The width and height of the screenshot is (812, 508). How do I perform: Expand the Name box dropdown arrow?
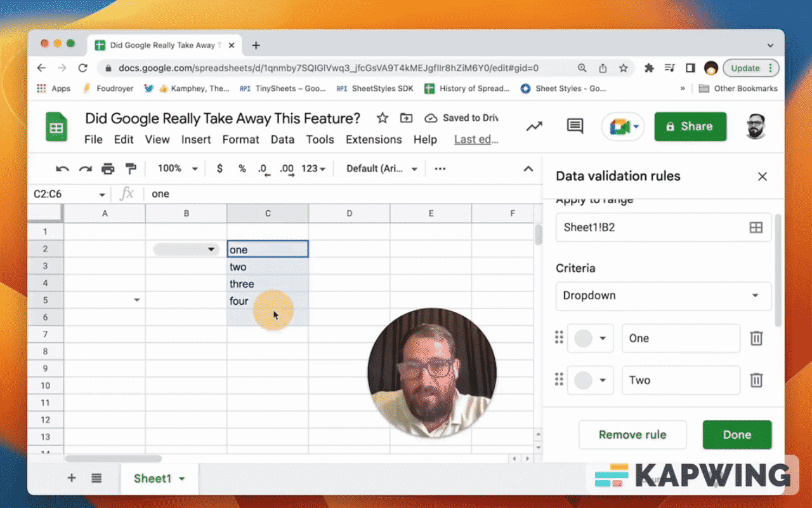point(101,194)
